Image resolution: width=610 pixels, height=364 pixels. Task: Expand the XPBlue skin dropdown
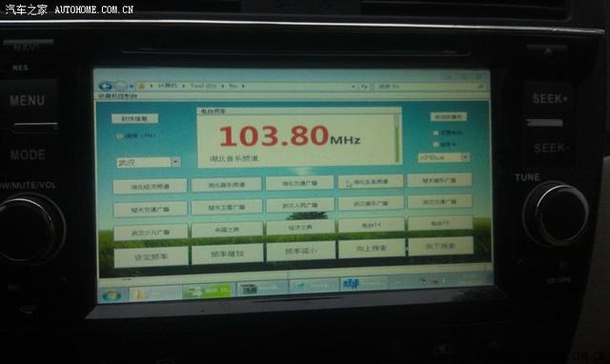(464, 157)
